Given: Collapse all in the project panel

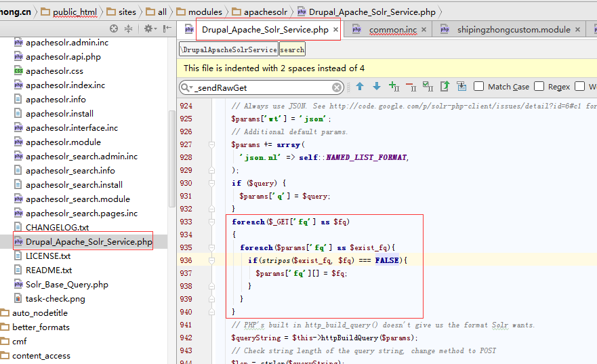Looking at the screenshot, I should [x=129, y=28].
